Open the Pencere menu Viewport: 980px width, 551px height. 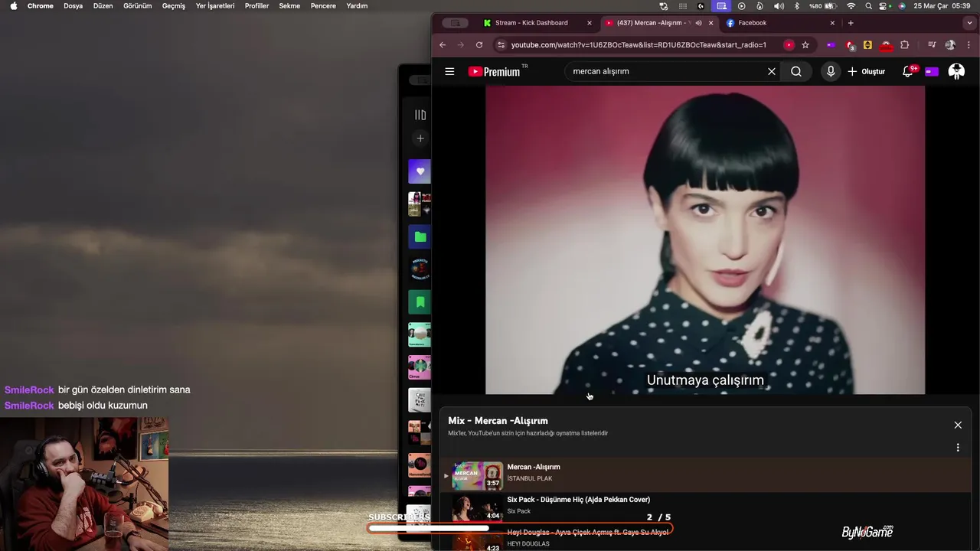(x=323, y=5)
